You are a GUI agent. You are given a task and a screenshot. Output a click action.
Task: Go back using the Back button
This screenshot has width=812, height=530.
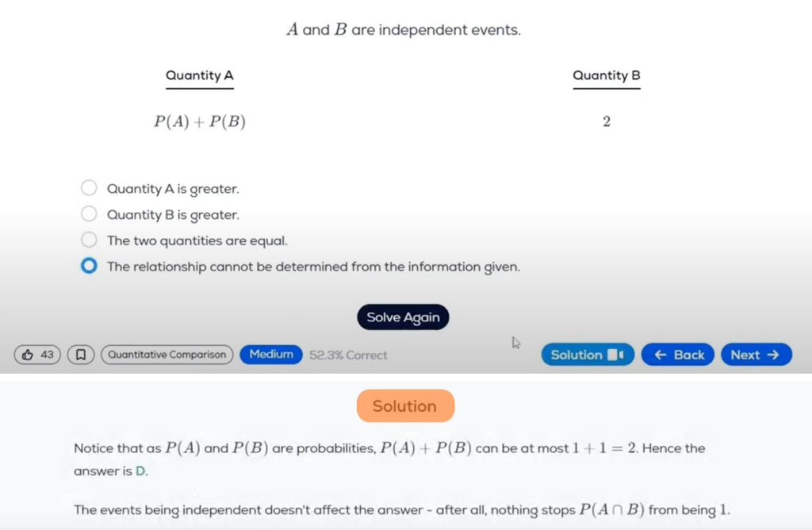pyautogui.click(x=678, y=355)
